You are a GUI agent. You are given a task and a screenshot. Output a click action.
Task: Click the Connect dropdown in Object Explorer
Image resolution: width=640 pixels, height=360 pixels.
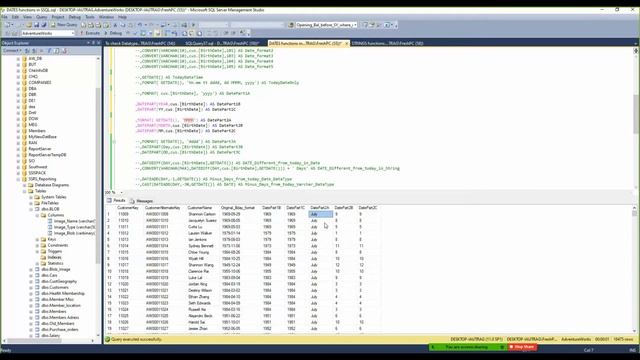[11, 51]
